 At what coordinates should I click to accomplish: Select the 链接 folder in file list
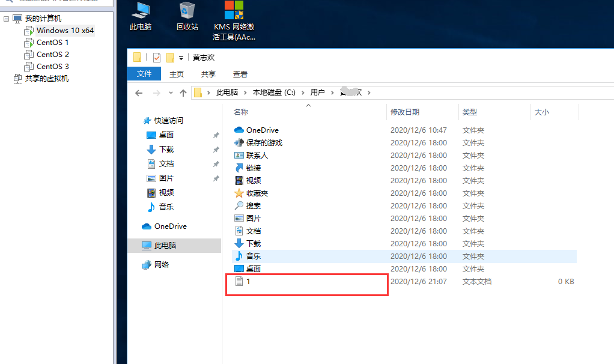coord(254,168)
